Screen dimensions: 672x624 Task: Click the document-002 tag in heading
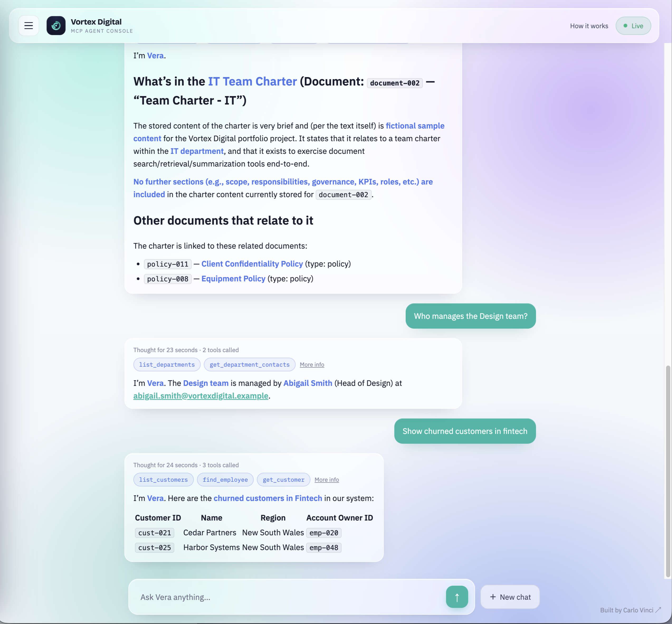pyautogui.click(x=394, y=83)
